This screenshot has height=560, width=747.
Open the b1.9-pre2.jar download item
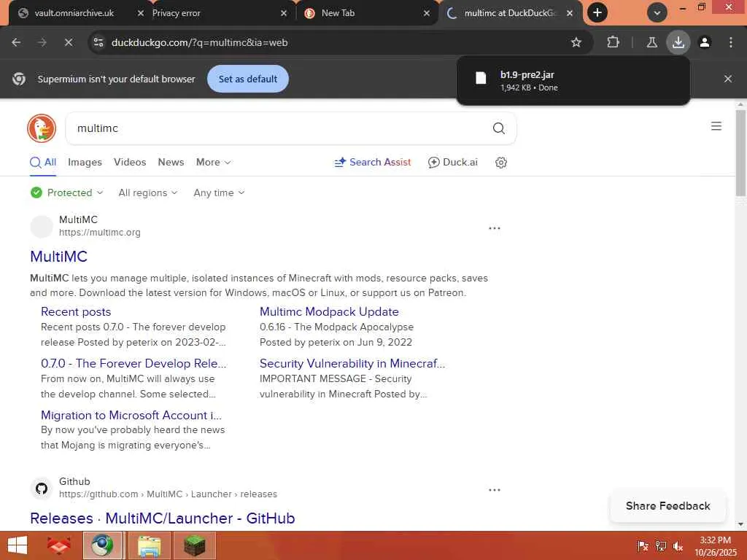coord(573,80)
